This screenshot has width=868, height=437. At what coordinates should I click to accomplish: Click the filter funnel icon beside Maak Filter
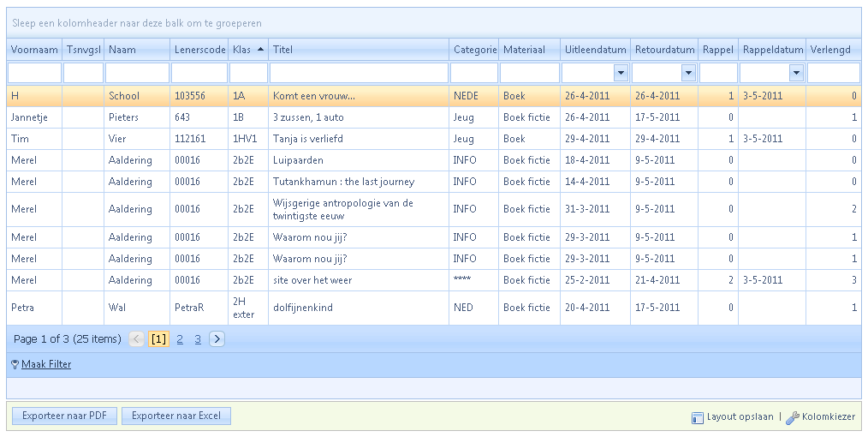click(15, 365)
